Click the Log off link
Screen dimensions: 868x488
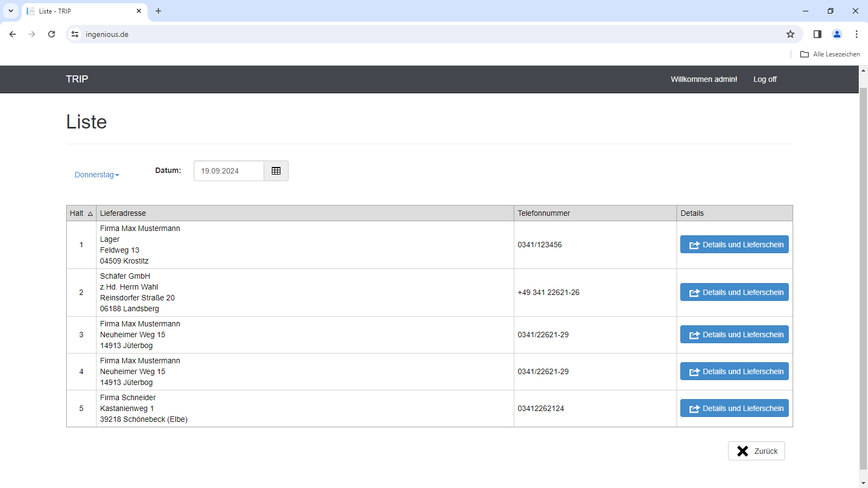[x=765, y=79]
